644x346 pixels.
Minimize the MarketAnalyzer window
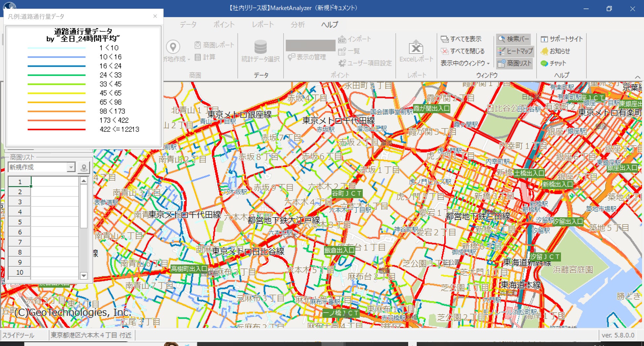tap(586, 9)
